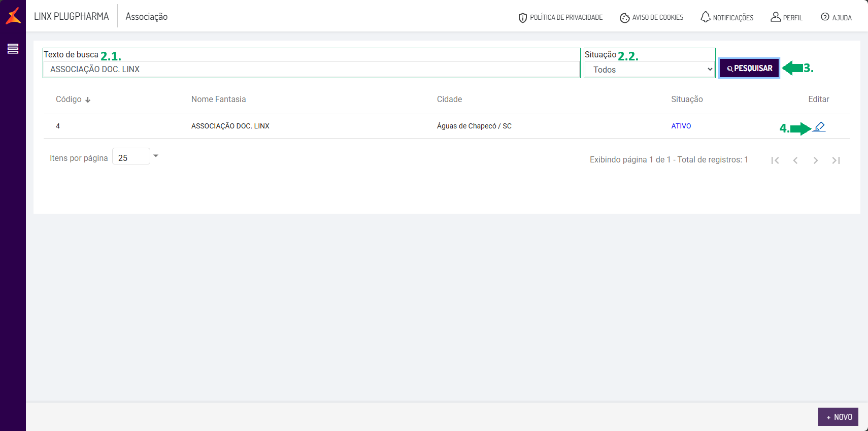
Task: Open Política de Privacidade
Action: (560, 18)
